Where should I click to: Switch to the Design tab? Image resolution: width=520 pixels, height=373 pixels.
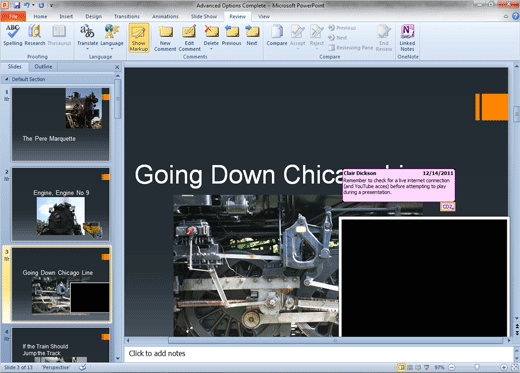(x=93, y=16)
